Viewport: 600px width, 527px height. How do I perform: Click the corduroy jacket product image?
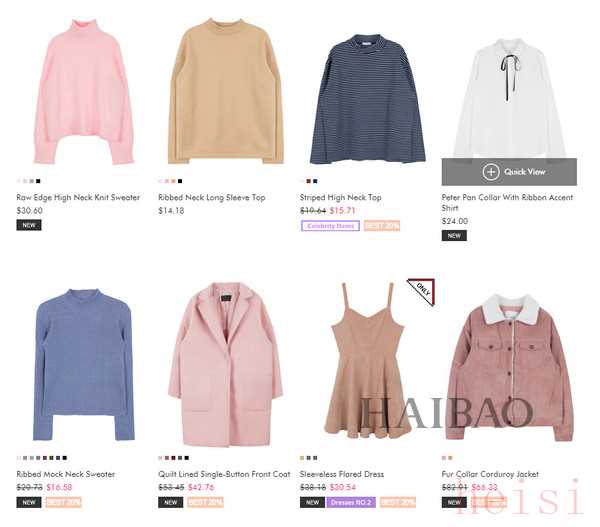510,367
